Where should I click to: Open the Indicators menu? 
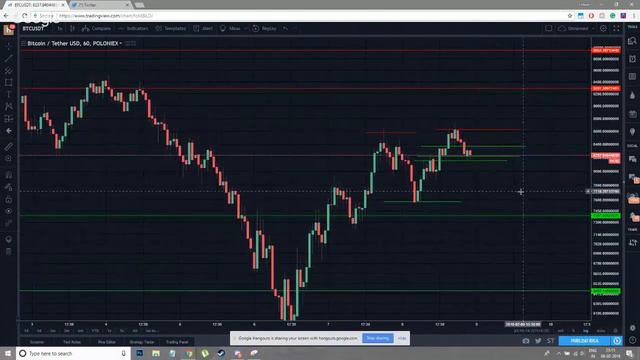coord(133,29)
